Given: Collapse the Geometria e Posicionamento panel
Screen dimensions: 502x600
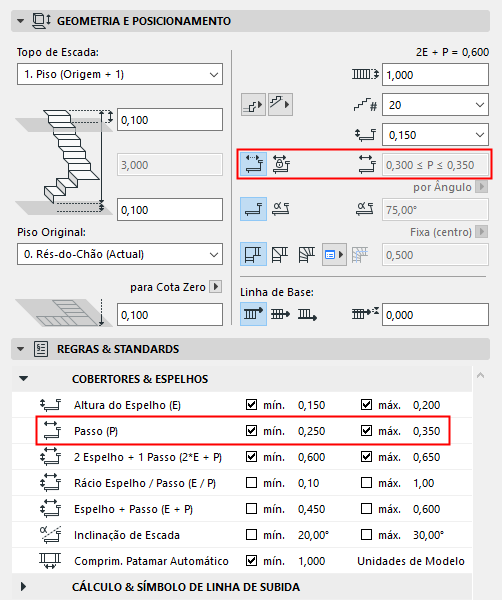Looking at the screenshot, I should [21, 21].
